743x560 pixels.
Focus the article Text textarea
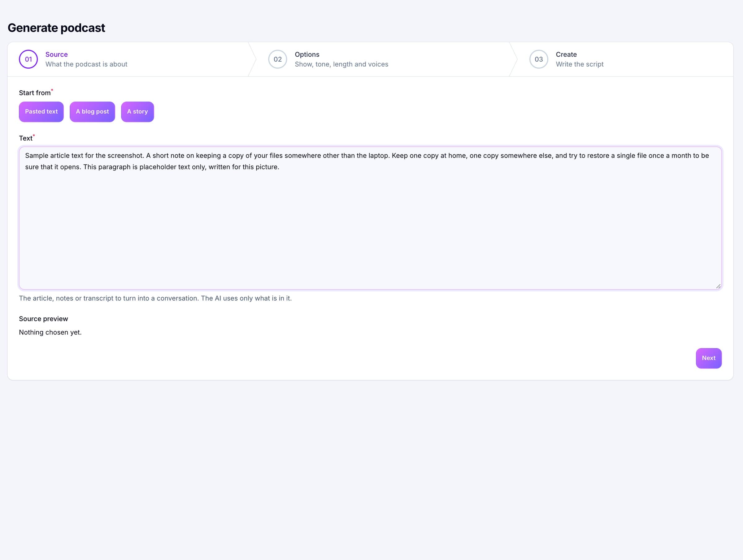370,218
